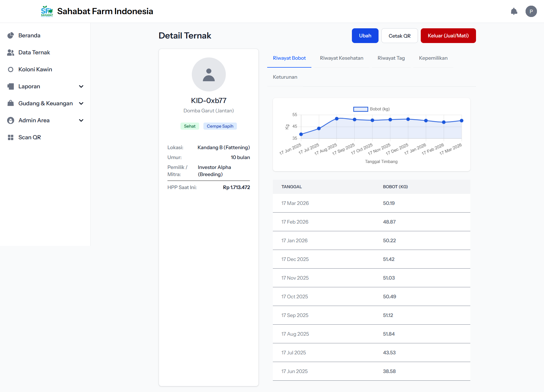
Task: Expand the Admin Area chevron
Action: click(x=81, y=120)
